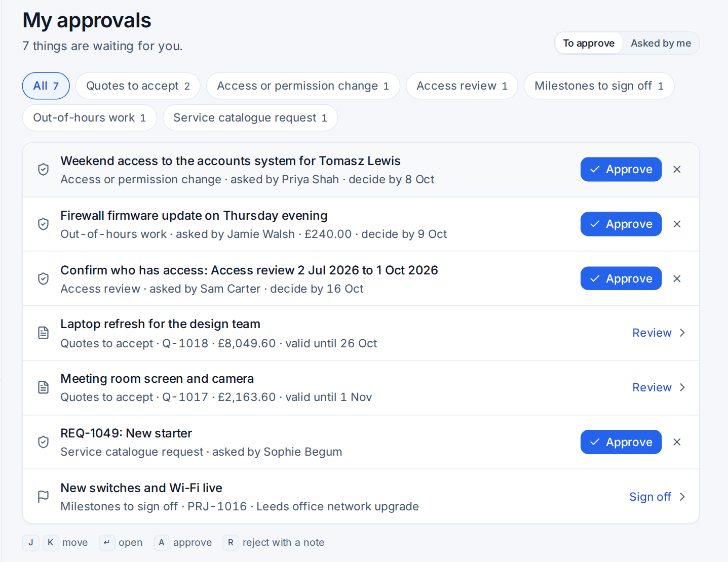This screenshot has width=728, height=562.
Task: Approve Firewall firmware update on Thursday evening
Action: click(621, 224)
